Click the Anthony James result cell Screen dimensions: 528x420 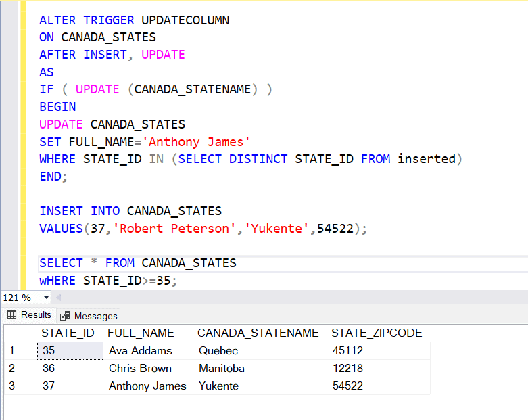pos(148,386)
